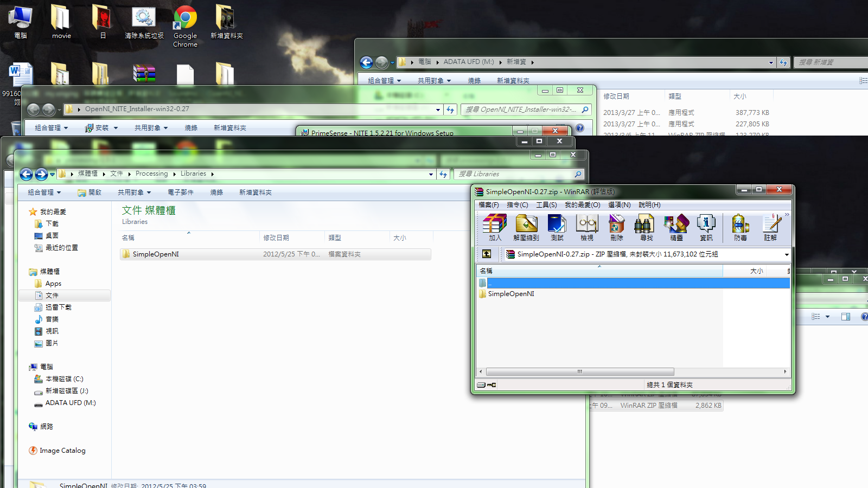Screen dimensions: 868x488
Task: Sort WinRAR list by 大小 column
Action: (756, 271)
